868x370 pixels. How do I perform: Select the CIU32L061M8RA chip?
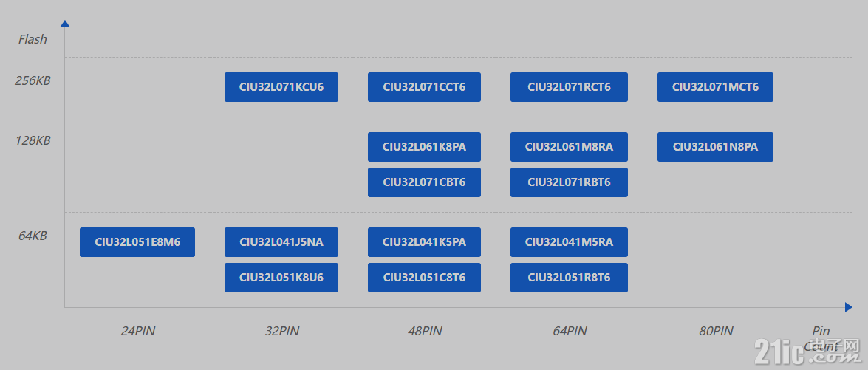coord(569,146)
